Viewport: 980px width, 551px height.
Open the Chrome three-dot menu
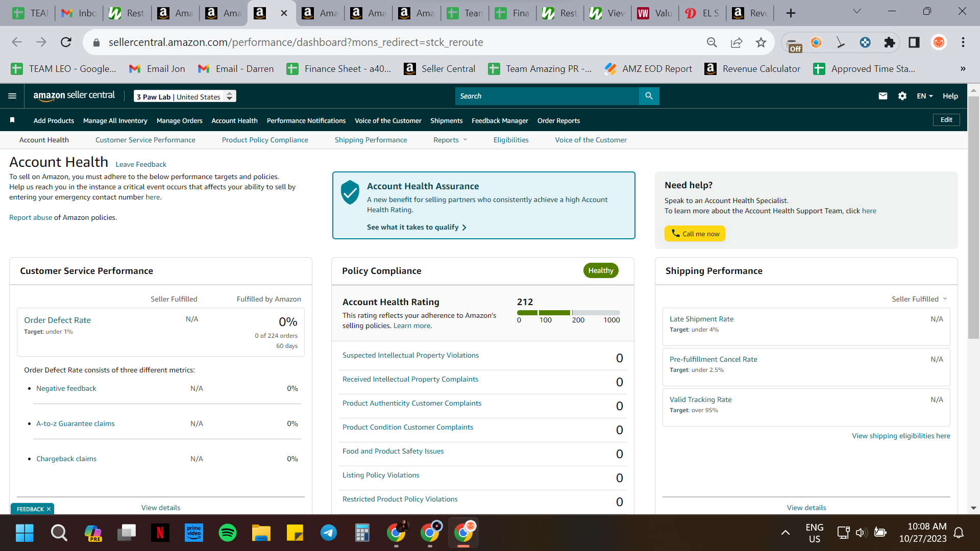pyautogui.click(x=963, y=42)
